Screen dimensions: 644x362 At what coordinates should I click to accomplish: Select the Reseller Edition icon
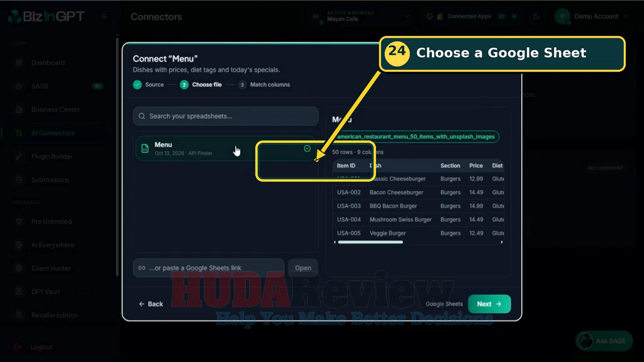click(x=19, y=315)
